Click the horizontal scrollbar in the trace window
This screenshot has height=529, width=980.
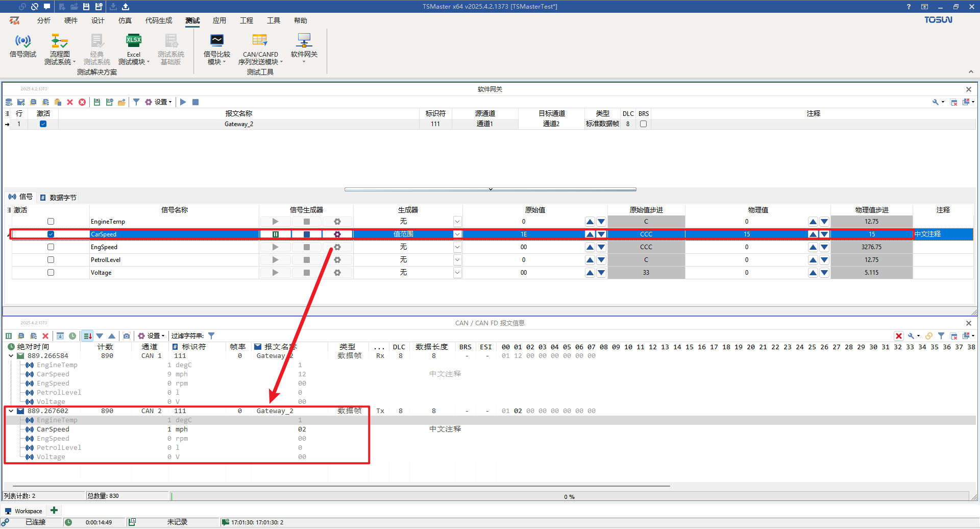[x=341, y=486]
